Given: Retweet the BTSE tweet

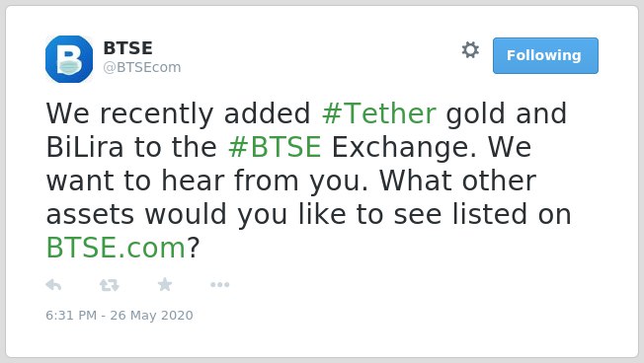Looking at the screenshot, I should [110, 285].
